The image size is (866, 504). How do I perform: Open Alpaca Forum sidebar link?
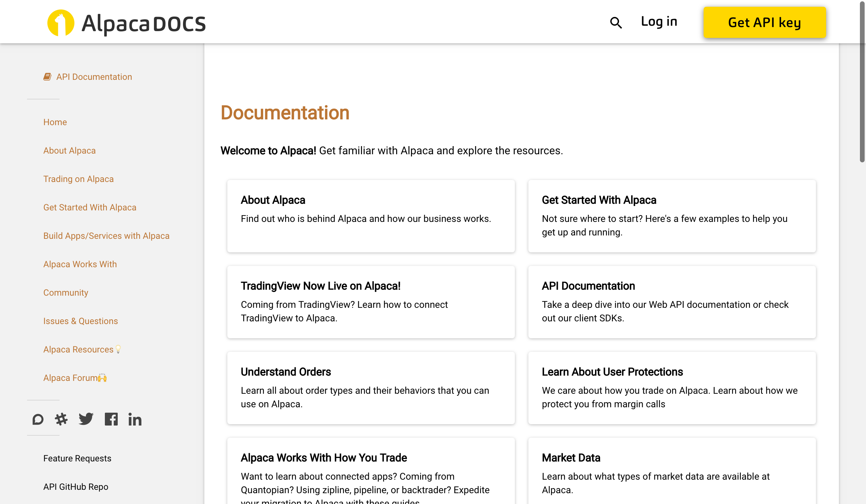pos(75,377)
